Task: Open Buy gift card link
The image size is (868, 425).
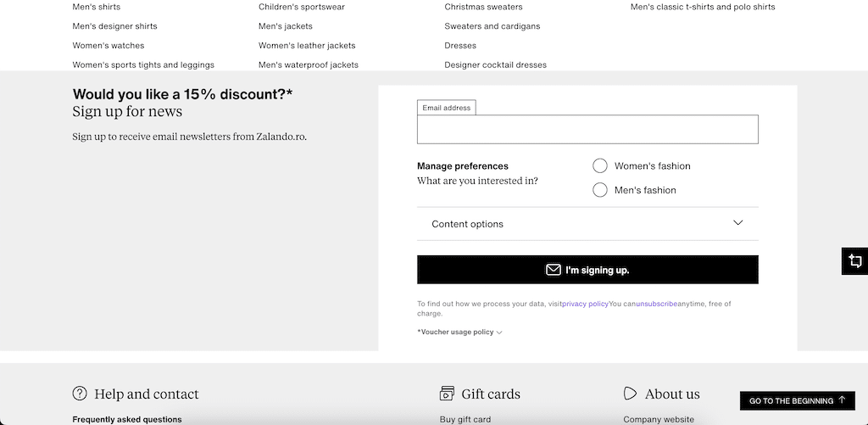Action: point(465,420)
